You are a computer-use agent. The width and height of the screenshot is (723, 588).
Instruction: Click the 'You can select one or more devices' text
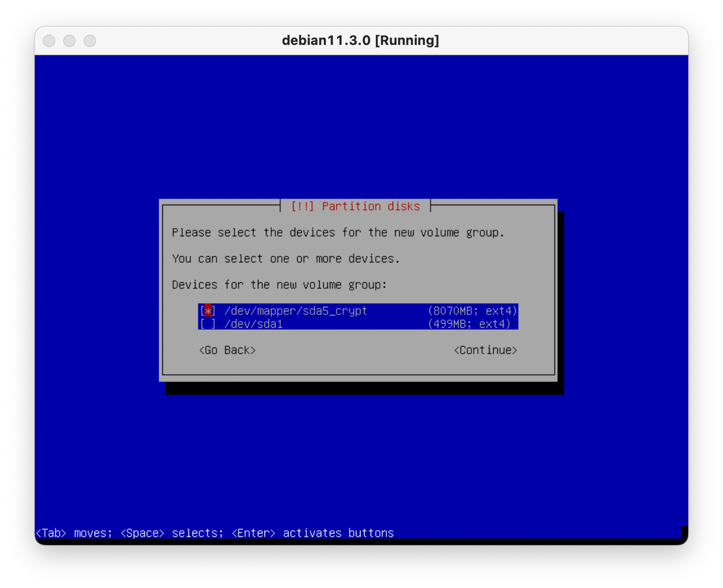click(x=285, y=259)
